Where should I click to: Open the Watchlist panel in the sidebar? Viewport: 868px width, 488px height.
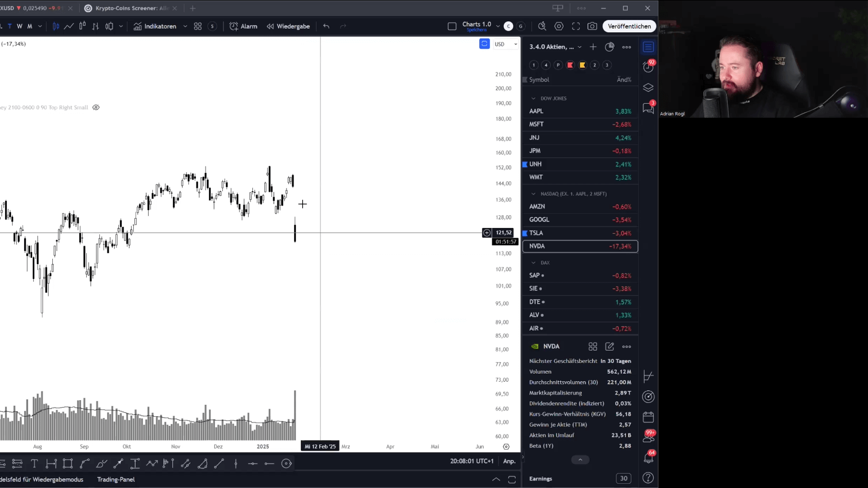(649, 47)
